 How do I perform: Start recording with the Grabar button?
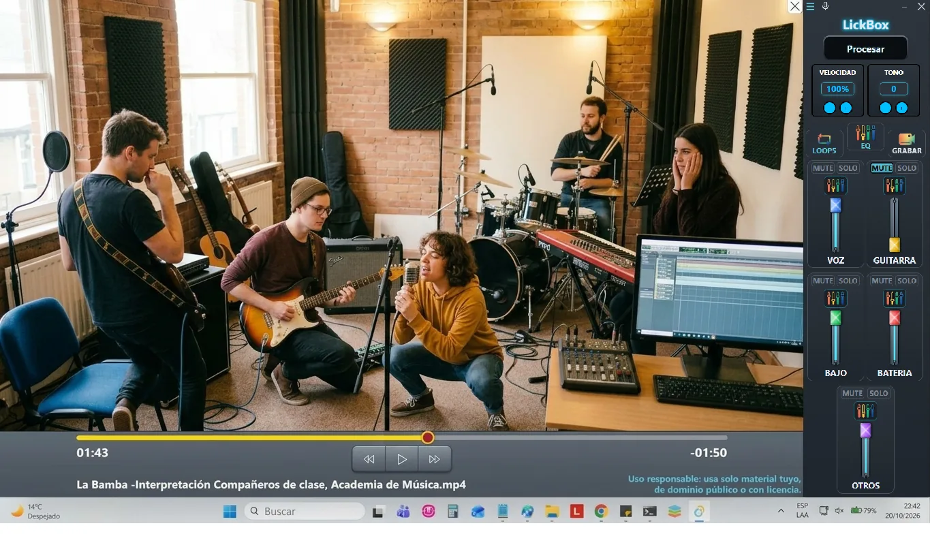coord(907,144)
